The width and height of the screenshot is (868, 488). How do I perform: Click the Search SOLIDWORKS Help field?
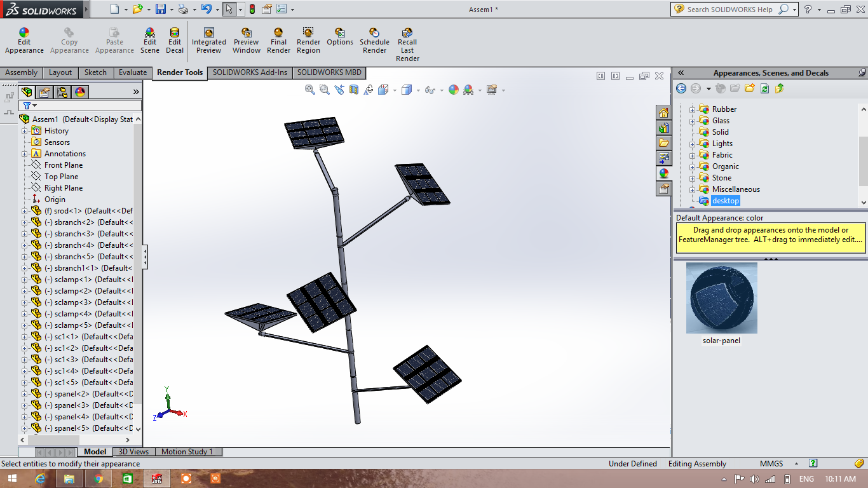pyautogui.click(x=731, y=10)
